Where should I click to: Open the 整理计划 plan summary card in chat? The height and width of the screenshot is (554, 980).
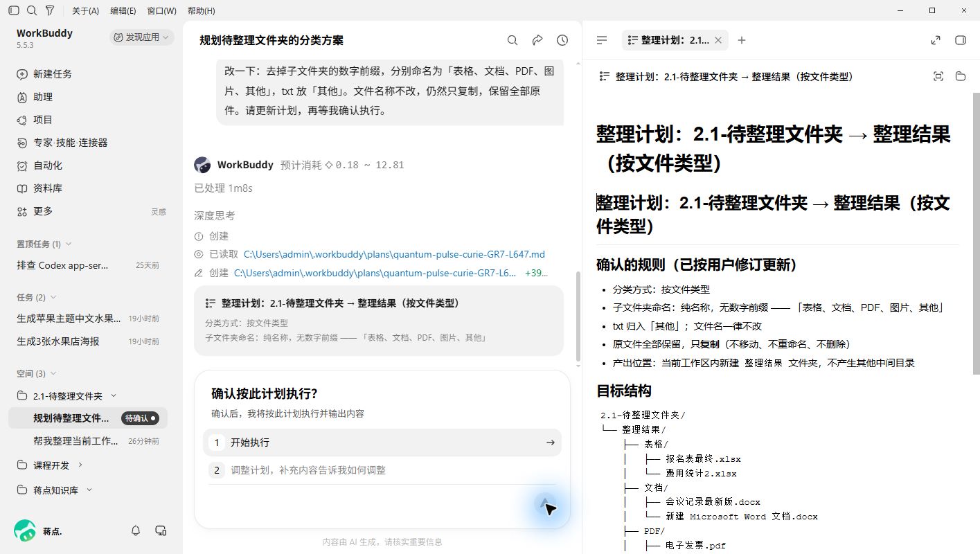(379, 321)
